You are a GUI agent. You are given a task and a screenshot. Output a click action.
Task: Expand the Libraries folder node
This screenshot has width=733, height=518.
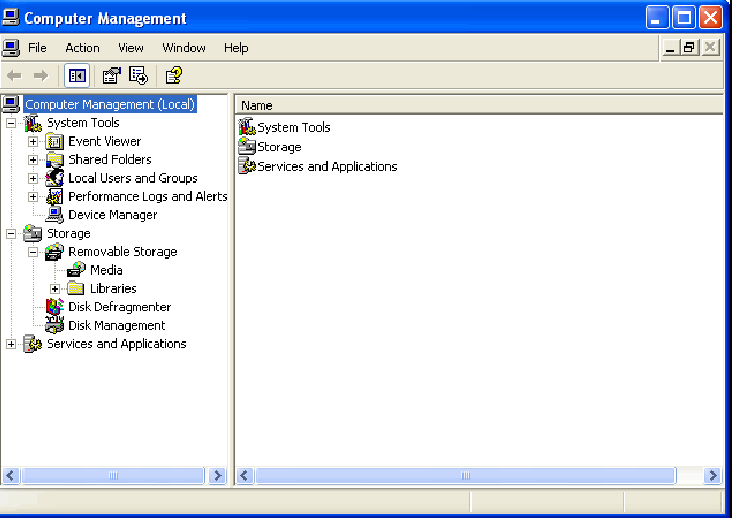click(x=55, y=289)
